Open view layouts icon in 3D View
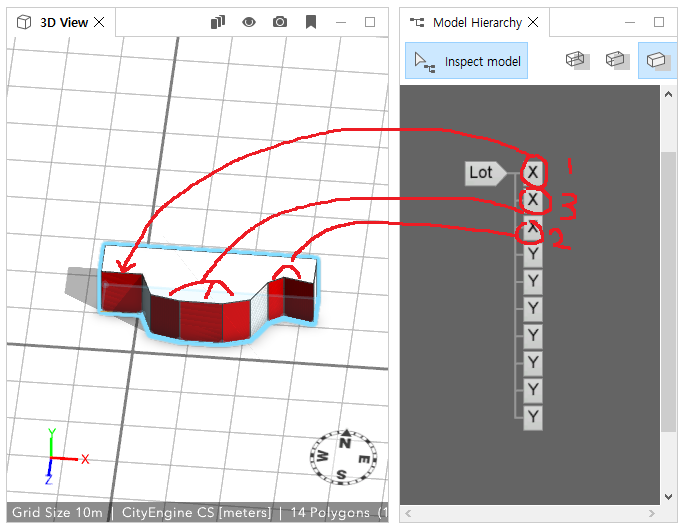683x530 pixels. (219, 22)
